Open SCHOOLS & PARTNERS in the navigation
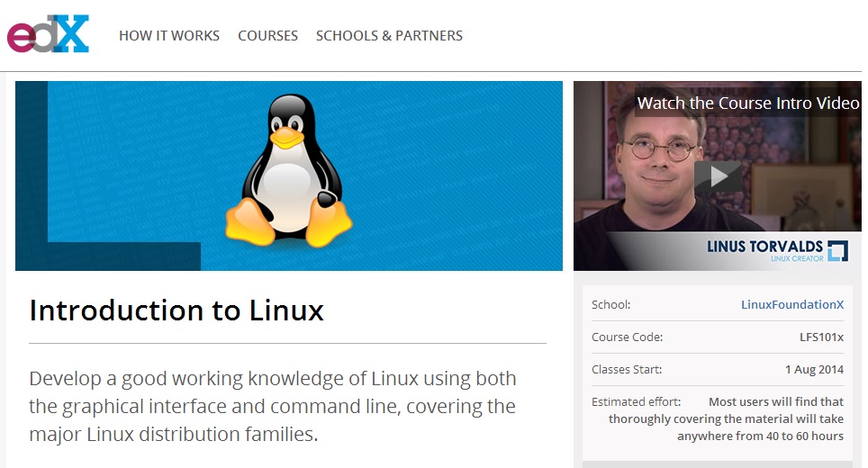 (389, 36)
